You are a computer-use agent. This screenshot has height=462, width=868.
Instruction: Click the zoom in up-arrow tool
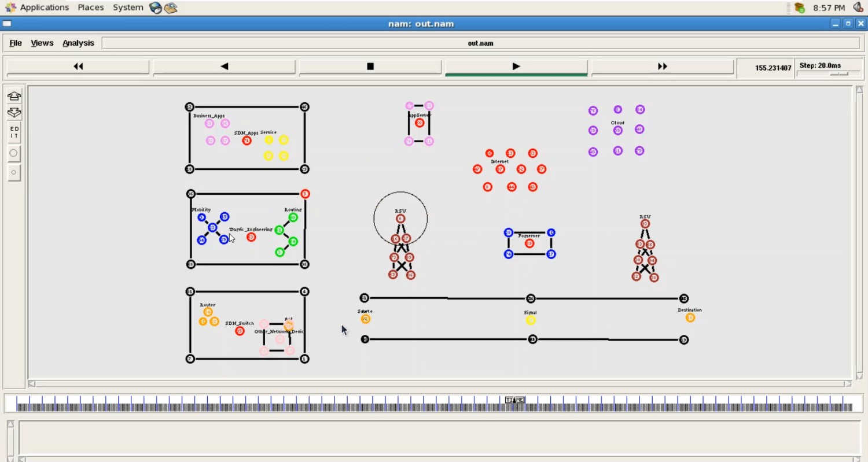click(14, 96)
